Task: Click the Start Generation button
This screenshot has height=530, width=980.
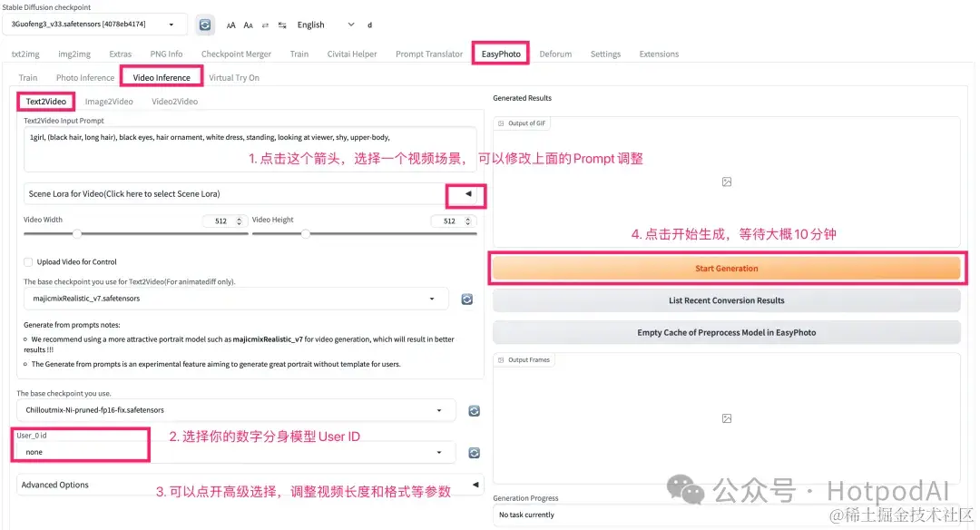Action: [x=726, y=268]
